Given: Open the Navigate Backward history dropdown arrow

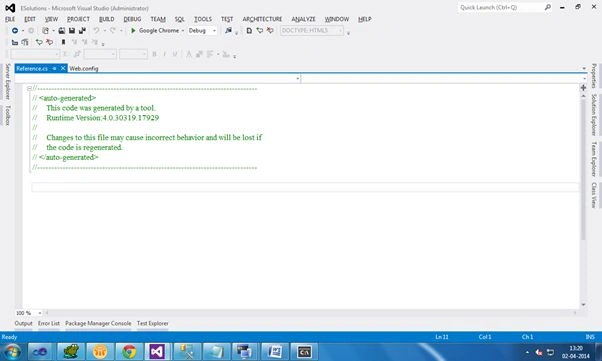Looking at the screenshot, I should pyautogui.click(x=23, y=30).
